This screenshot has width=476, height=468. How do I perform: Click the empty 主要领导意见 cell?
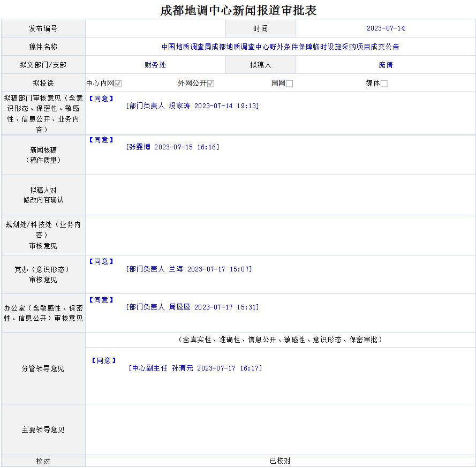tap(280, 429)
